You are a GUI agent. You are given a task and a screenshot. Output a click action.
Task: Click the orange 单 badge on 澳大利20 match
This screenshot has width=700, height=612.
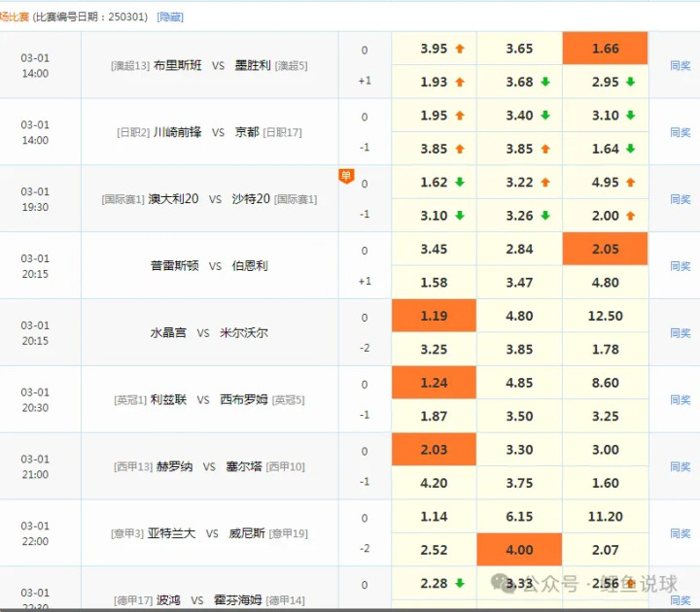click(346, 176)
